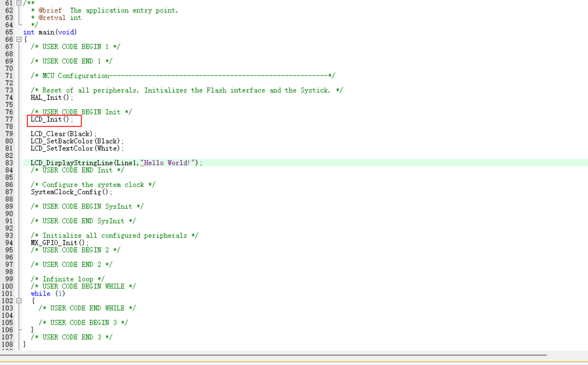Image resolution: width=588 pixels, height=365 pixels.
Task: Click the 'USER CODE BEGIN WHILE' comment
Action: [83, 286]
